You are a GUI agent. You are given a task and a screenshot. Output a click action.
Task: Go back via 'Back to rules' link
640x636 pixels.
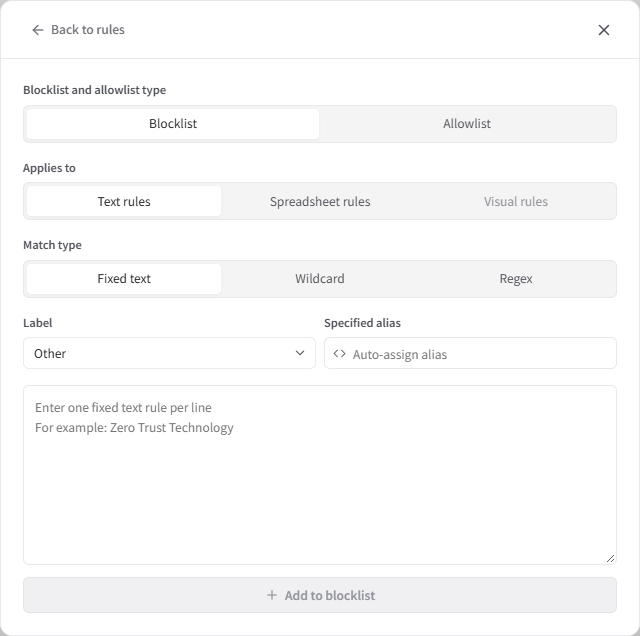pos(78,30)
